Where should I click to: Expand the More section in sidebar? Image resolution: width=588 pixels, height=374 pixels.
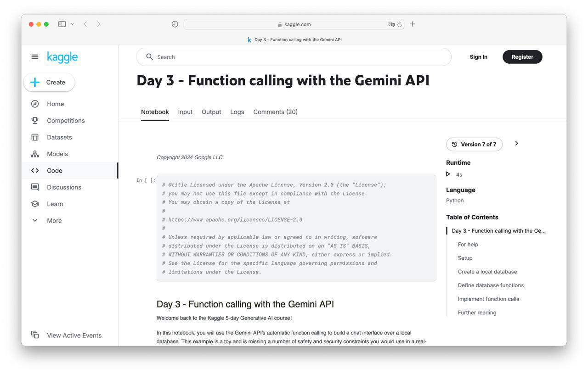35,221
